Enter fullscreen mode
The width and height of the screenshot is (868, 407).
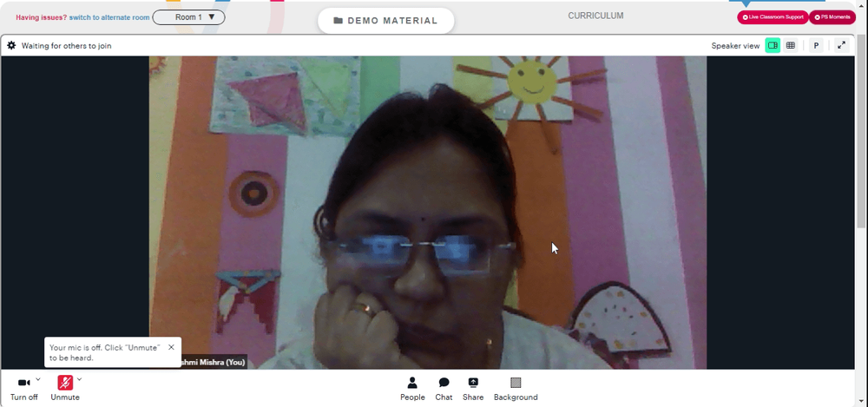coord(841,45)
